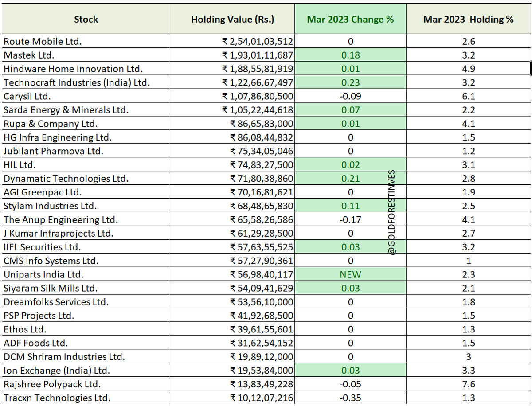Click the PSP Projects Ltd. cell
Viewport: 532px width, 406px height.
(86, 316)
